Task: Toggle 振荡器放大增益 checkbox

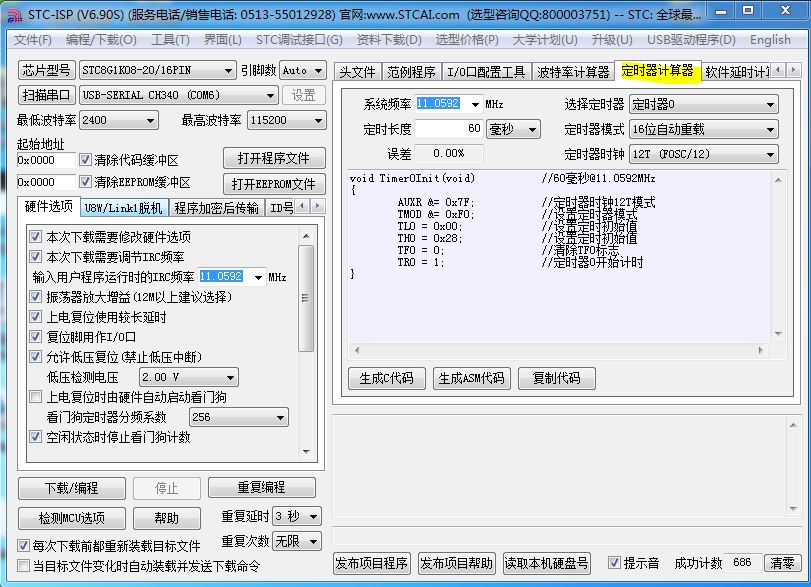Action: [35, 297]
